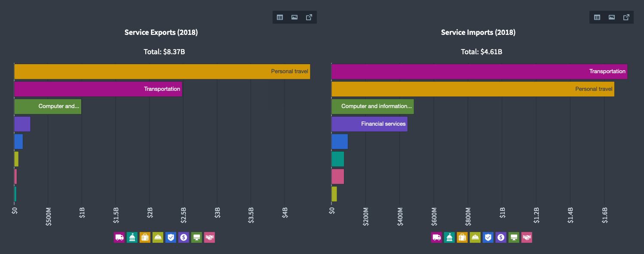Viewport: 644px width, 254px height.
Task: Click the $1.5B axis label
Action: coord(116,215)
